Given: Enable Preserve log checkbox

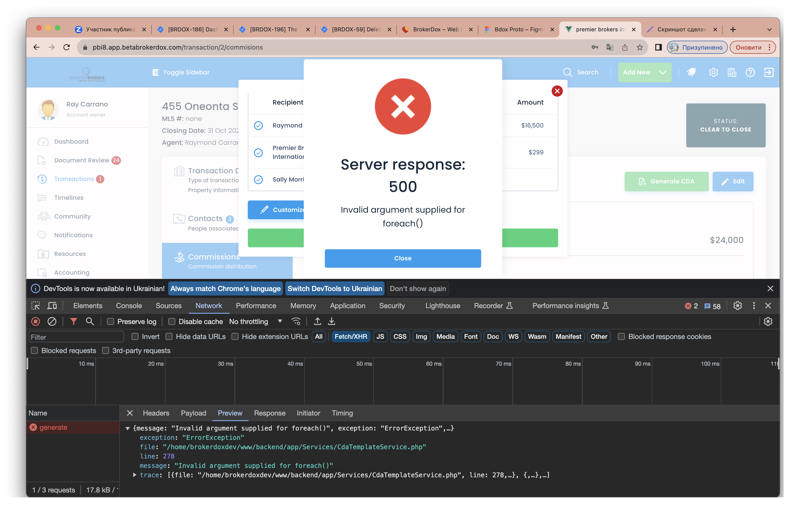Looking at the screenshot, I should (x=110, y=321).
